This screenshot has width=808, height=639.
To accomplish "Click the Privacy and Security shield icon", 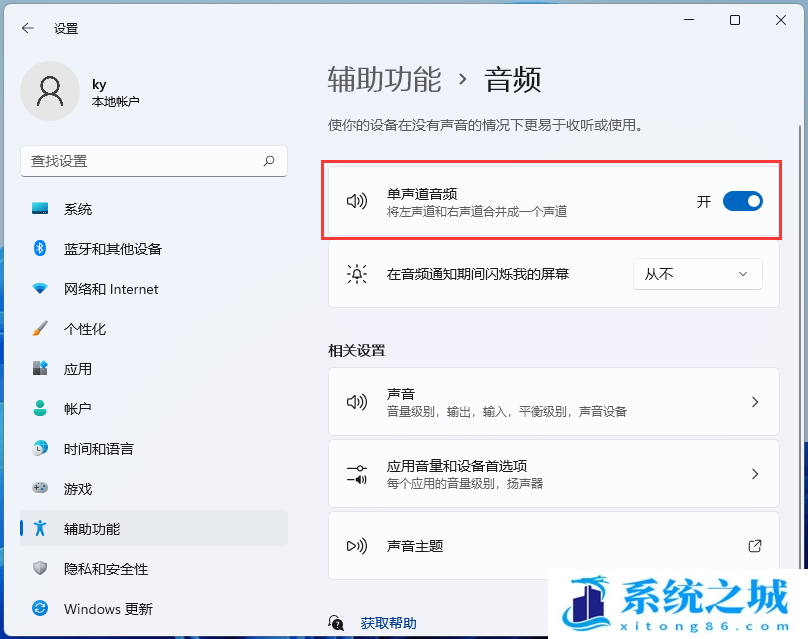I will pyautogui.click(x=40, y=569).
